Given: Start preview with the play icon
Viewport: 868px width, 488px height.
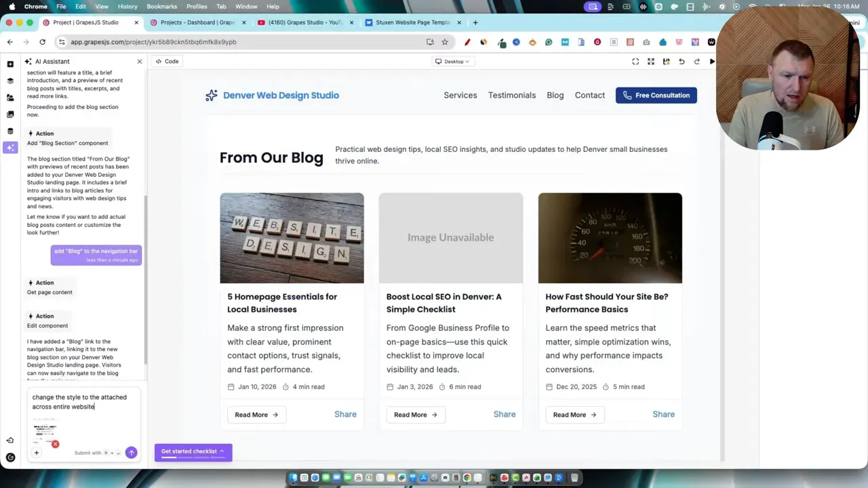Looking at the screenshot, I should click(712, 61).
